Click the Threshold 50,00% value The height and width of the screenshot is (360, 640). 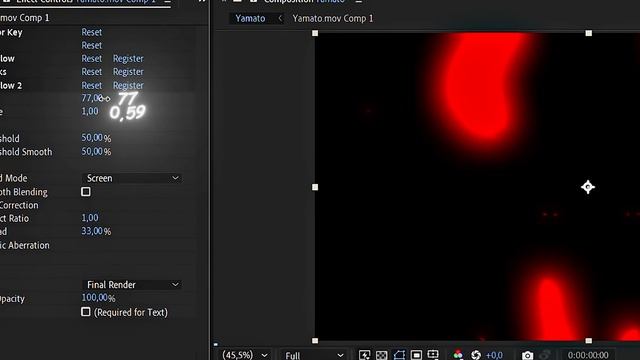pos(96,138)
